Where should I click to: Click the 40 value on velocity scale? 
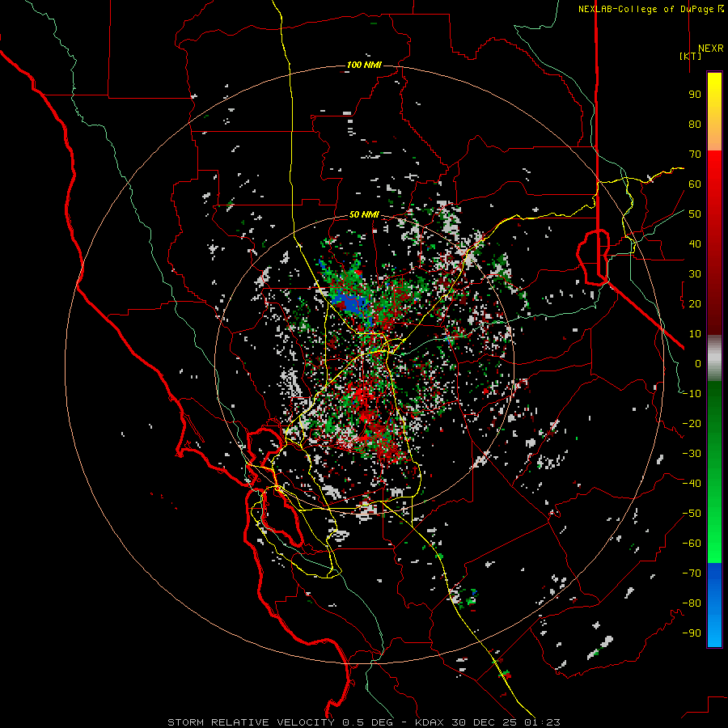pyautogui.click(x=695, y=243)
